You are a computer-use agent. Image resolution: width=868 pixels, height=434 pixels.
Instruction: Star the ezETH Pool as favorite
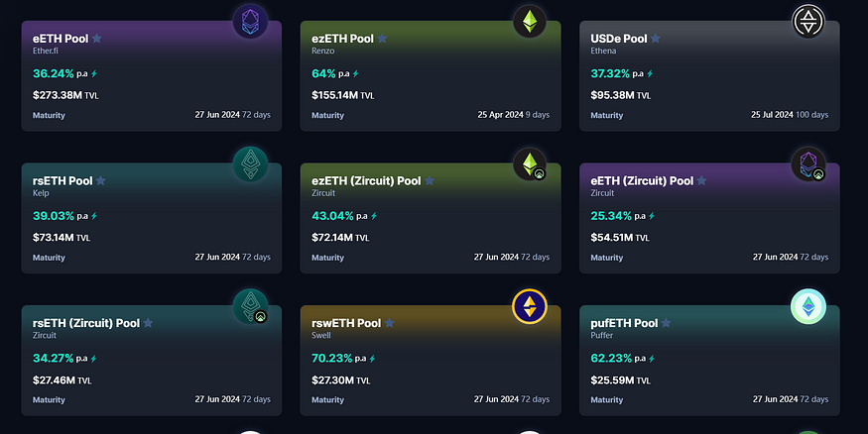point(383,39)
